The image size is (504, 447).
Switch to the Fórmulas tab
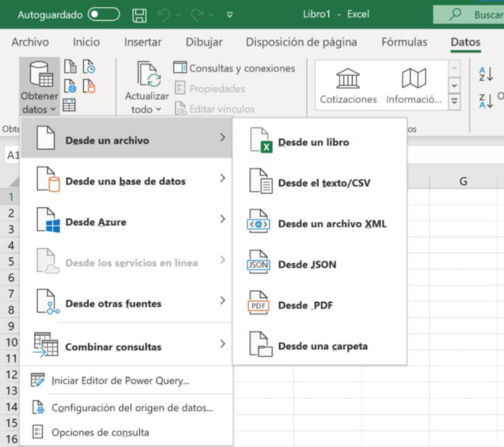tap(404, 42)
